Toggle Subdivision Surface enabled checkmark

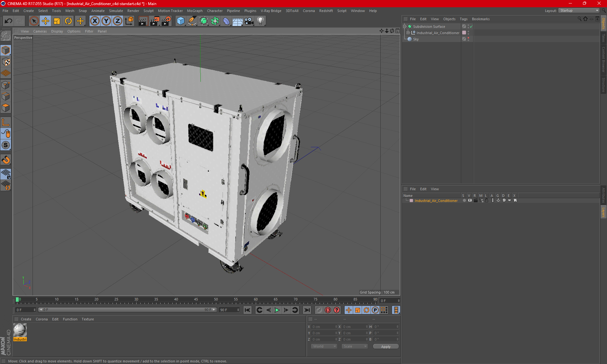click(471, 27)
